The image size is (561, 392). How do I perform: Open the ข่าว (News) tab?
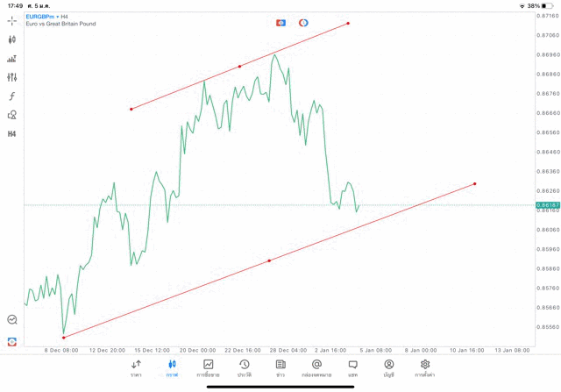(280, 367)
